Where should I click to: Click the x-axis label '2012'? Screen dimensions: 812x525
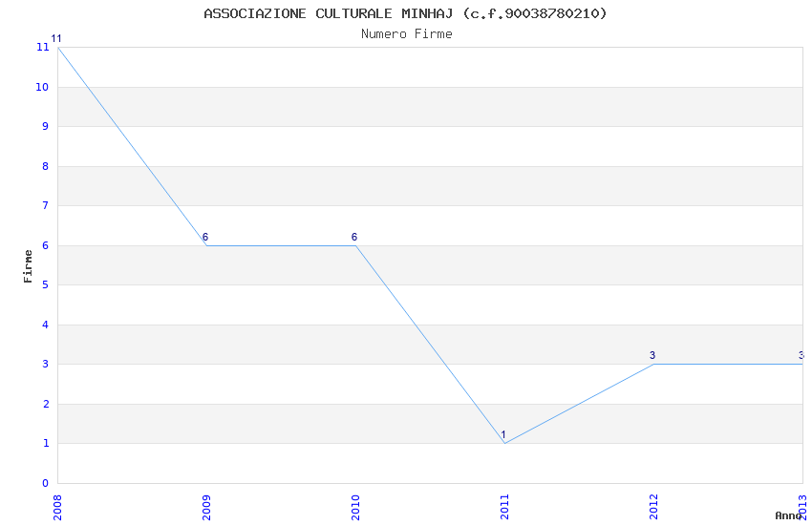653,508
